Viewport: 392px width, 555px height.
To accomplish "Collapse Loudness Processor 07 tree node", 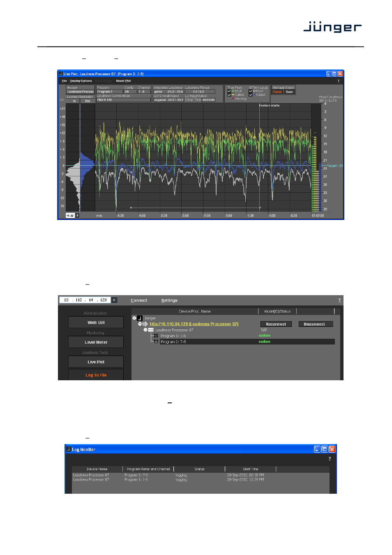I will [145, 330].
